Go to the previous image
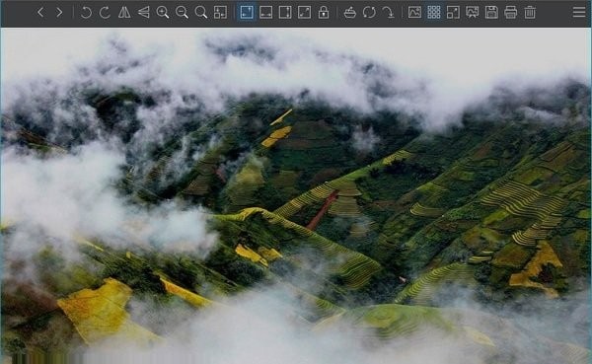 (x=40, y=13)
